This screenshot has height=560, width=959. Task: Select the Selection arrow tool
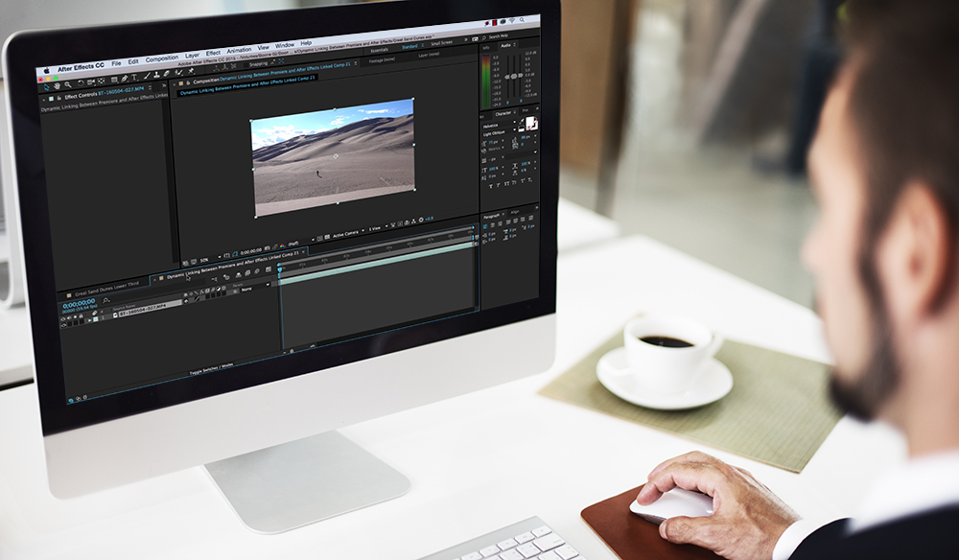[x=46, y=87]
